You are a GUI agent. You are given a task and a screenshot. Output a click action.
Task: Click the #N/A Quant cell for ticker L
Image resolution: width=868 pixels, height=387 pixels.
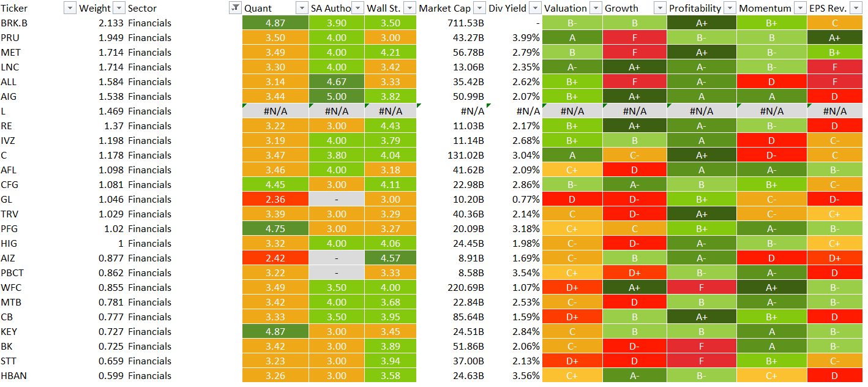click(x=275, y=111)
